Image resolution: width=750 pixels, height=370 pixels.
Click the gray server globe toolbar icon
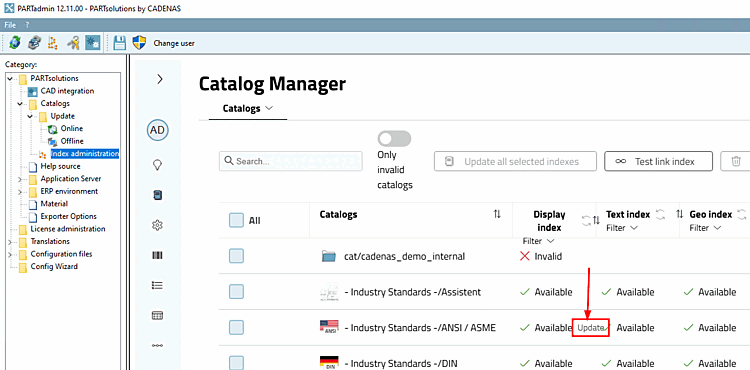34,43
